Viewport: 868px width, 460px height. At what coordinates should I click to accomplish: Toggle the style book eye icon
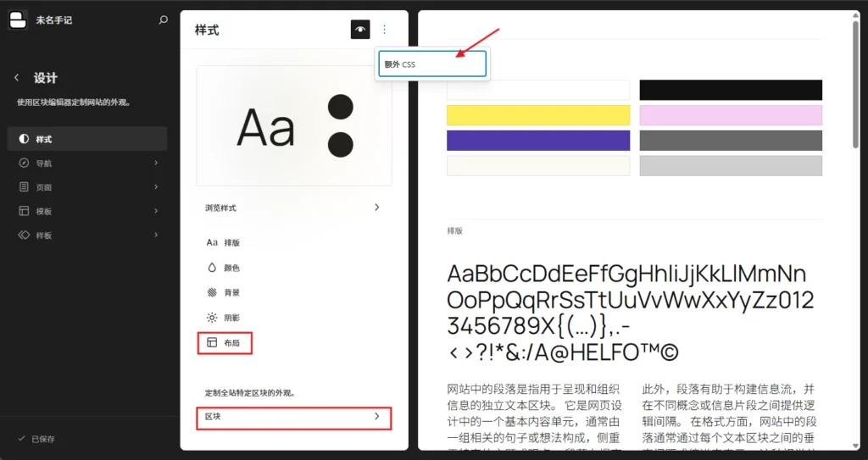360,30
